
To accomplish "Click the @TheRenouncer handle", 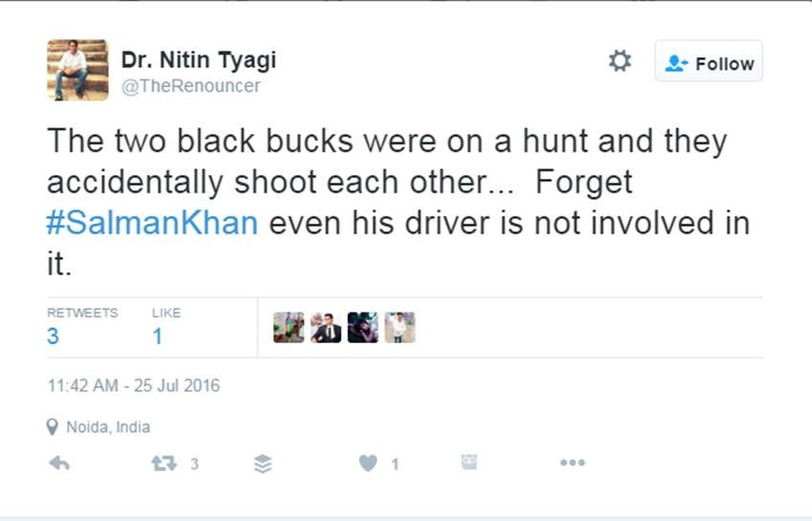I will (190, 86).
